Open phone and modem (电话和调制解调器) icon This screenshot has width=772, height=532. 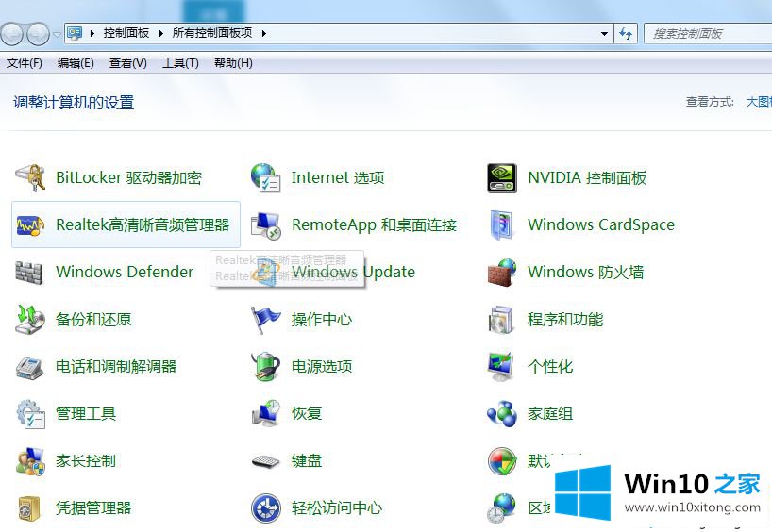(x=30, y=367)
